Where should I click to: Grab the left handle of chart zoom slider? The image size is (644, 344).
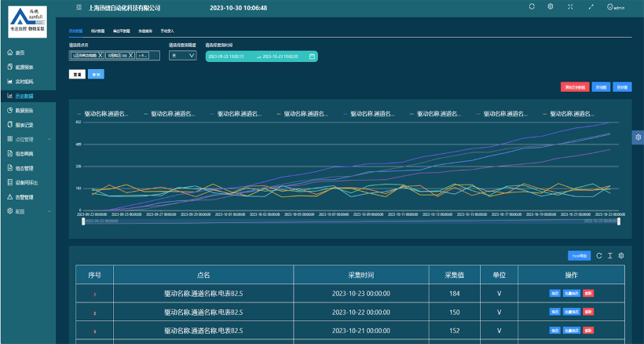point(83,221)
